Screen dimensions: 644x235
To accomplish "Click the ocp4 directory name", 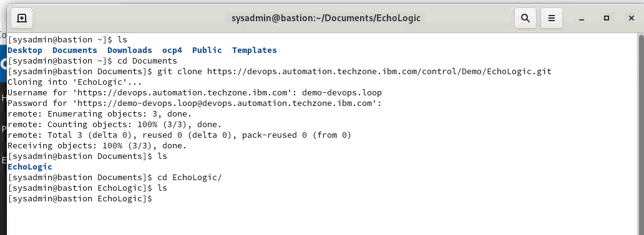I will coord(172,50).
